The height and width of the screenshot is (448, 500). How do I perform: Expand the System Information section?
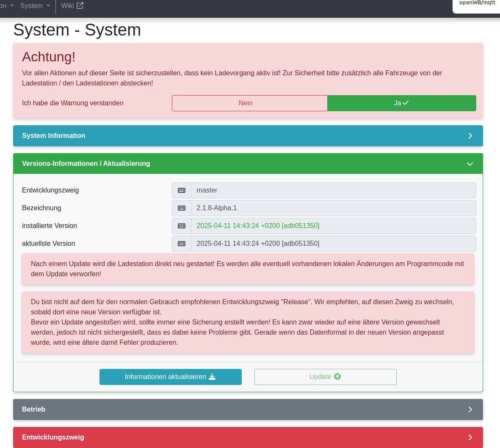pos(248,136)
